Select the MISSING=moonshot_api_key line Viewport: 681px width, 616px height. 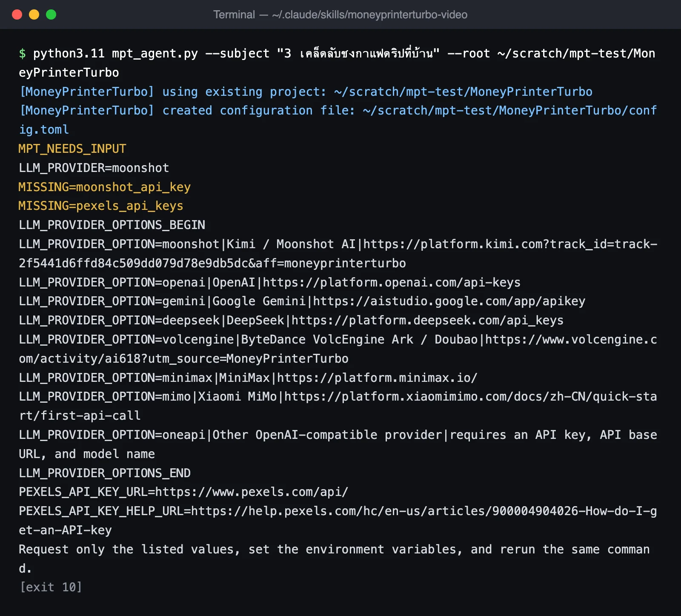coord(105,187)
